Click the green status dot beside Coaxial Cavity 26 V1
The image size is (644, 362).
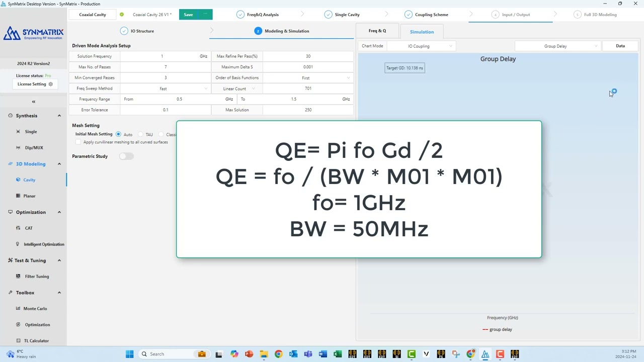click(x=122, y=15)
